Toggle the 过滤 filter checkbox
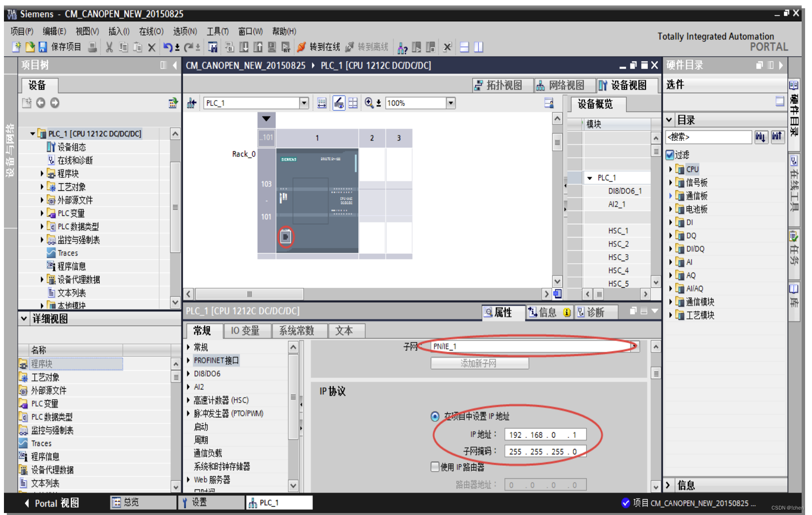812x515 pixels. pos(670,155)
